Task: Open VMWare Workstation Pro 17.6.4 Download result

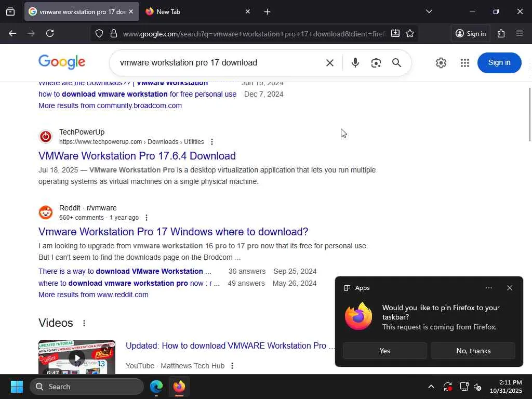Action: tap(137, 156)
